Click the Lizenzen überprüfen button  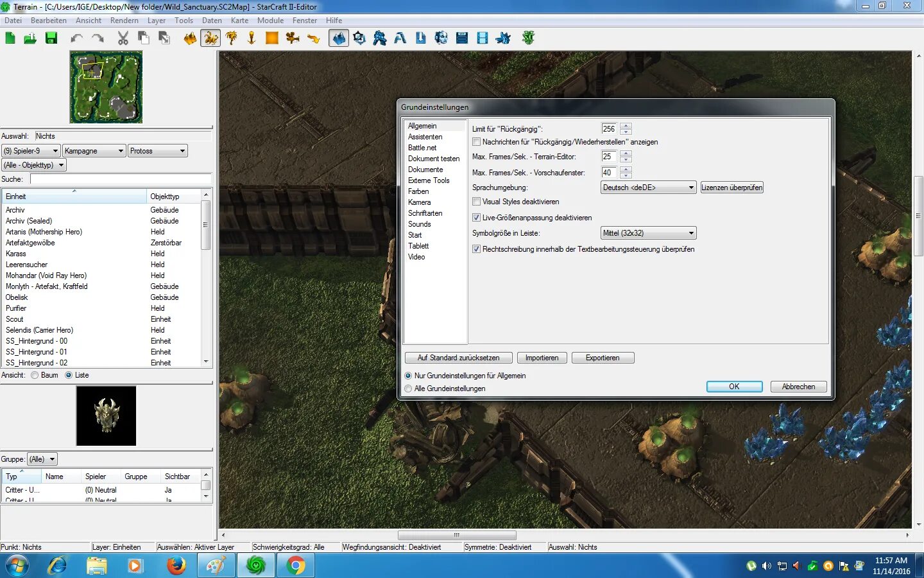(x=732, y=188)
